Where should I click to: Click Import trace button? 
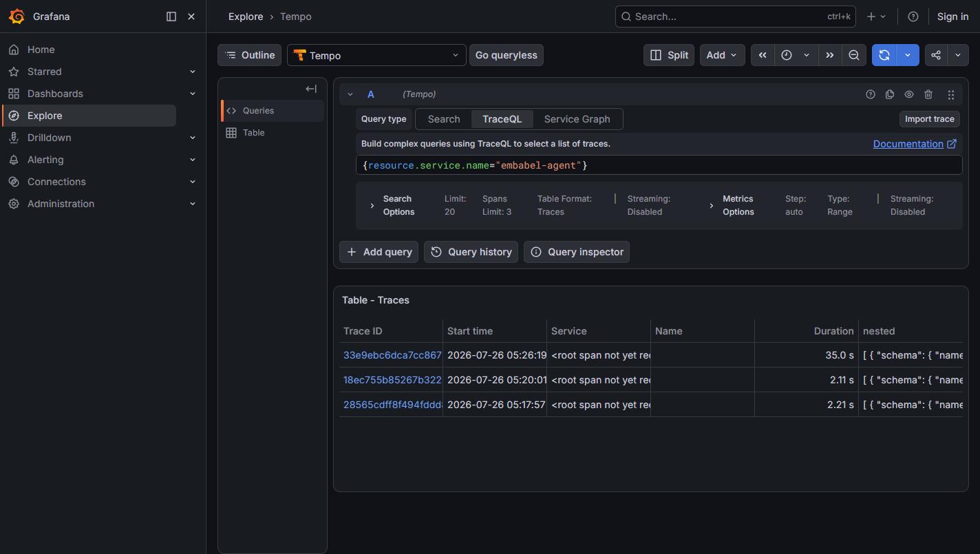pos(929,119)
